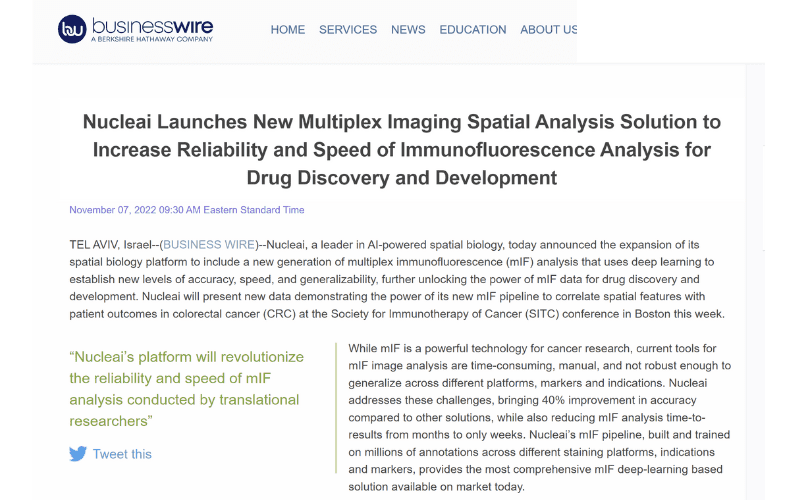Open the NEWS menu item
This screenshot has height=500, width=800.
[408, 30]
